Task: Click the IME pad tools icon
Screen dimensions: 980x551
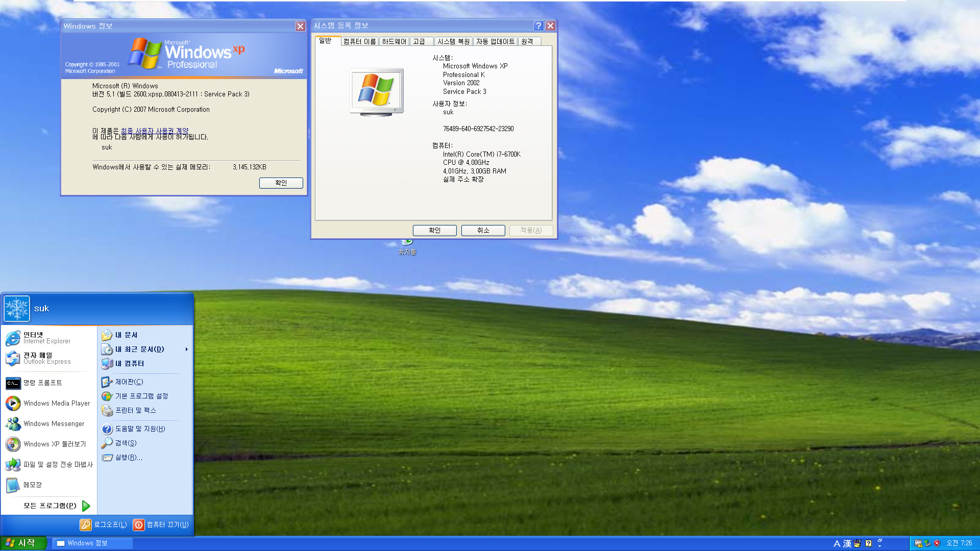Action: coord(857,543)
